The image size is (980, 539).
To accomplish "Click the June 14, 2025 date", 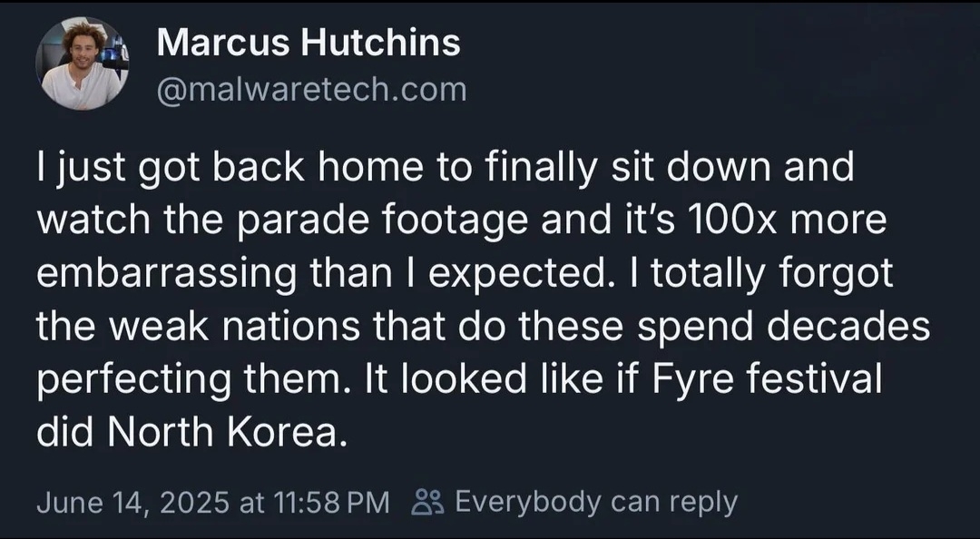I will tap(133, 502).
